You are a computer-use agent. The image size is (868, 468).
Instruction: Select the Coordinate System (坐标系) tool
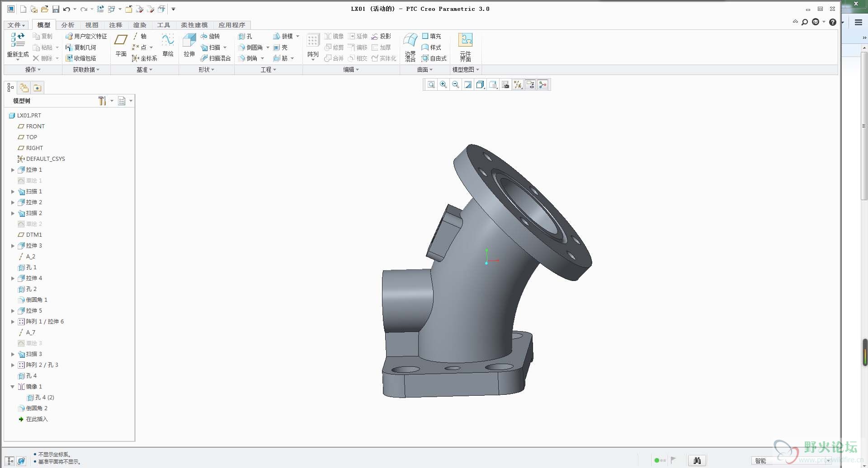pyautogui.click(x=144, y=58)
